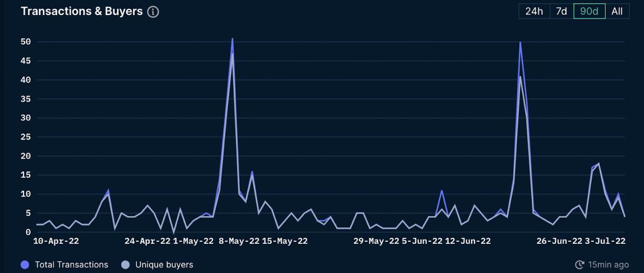Toggle the Unique buyers series label

click(164, 264)
